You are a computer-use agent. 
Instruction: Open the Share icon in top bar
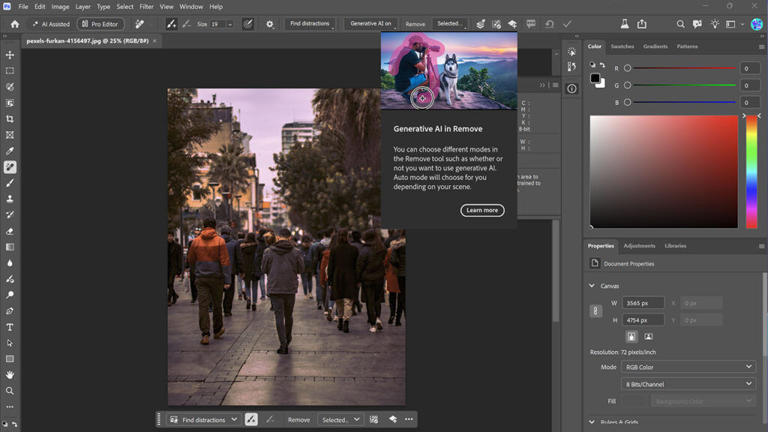click(642, 24)
